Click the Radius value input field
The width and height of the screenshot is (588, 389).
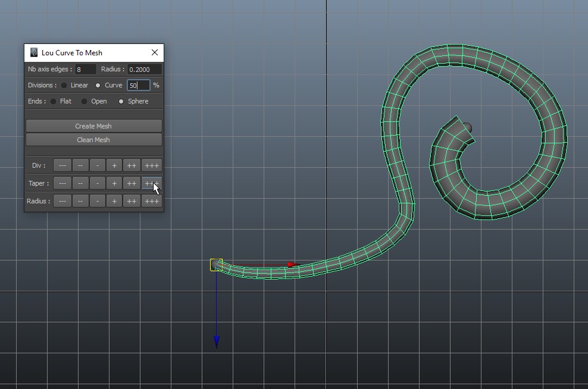[145, 70]
